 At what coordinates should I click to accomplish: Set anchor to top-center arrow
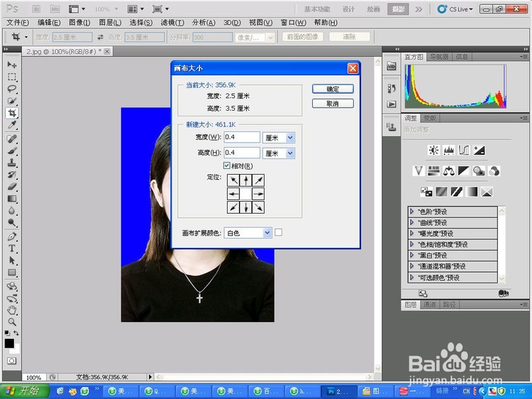point(246,180)
